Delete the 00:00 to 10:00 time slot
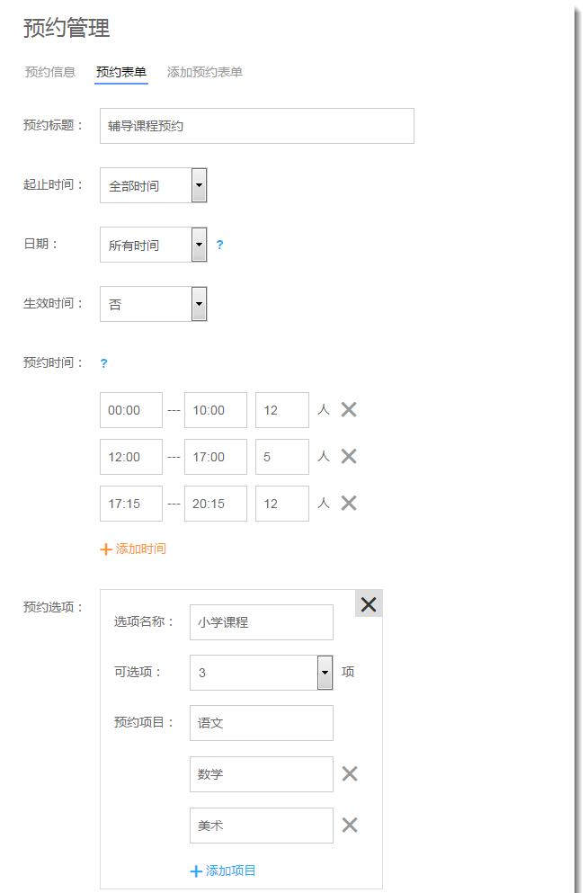 349,410
